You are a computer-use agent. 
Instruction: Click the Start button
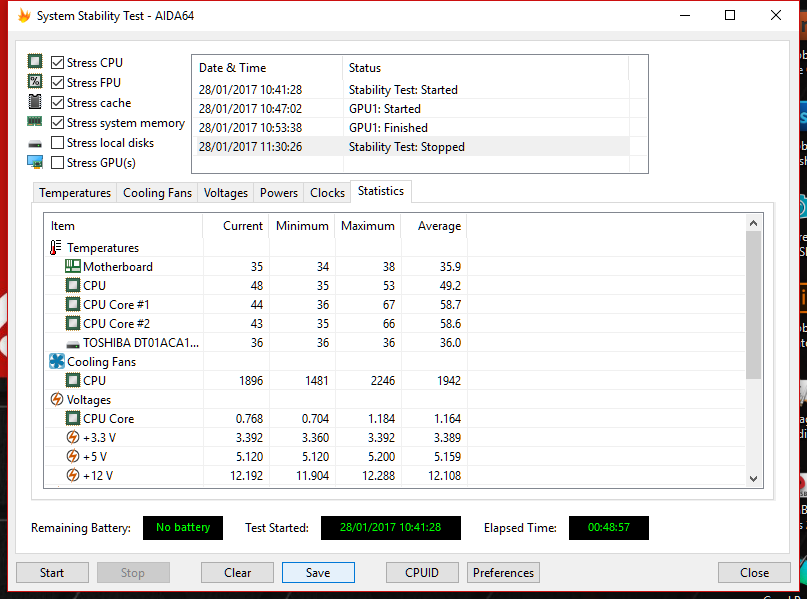52,573
